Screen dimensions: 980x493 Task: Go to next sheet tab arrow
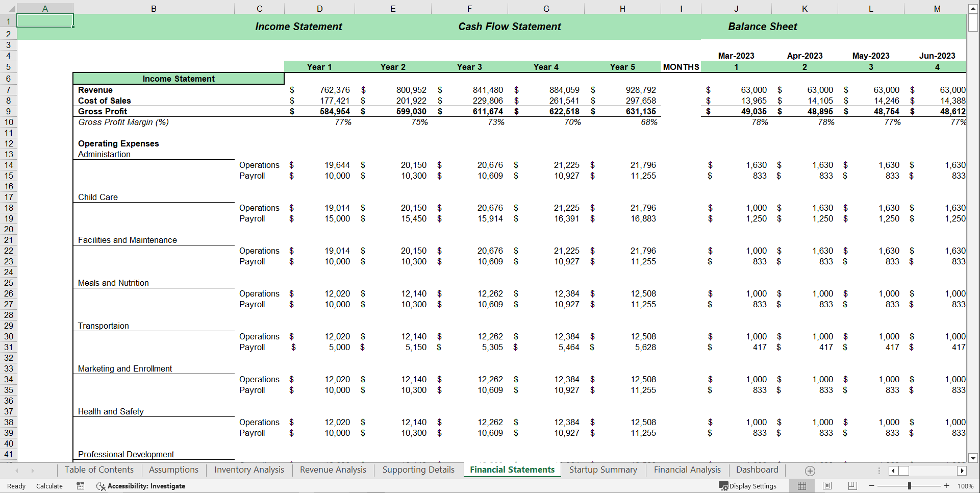33,471
